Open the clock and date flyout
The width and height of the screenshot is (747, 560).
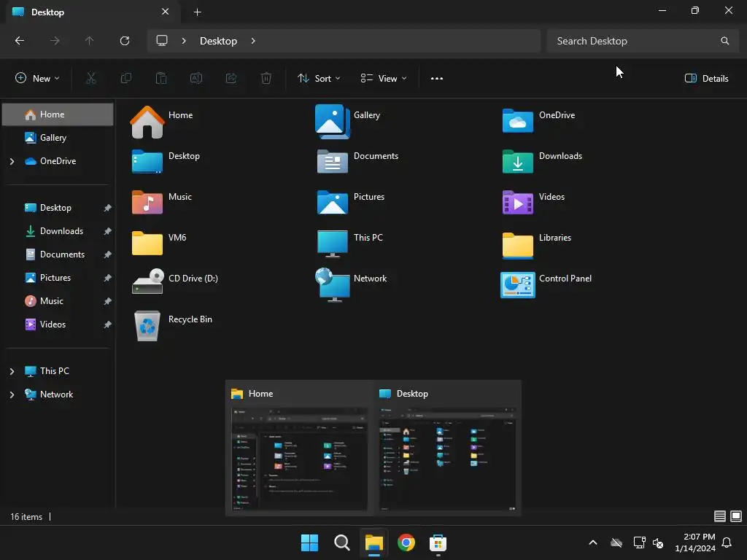point(695,542)
